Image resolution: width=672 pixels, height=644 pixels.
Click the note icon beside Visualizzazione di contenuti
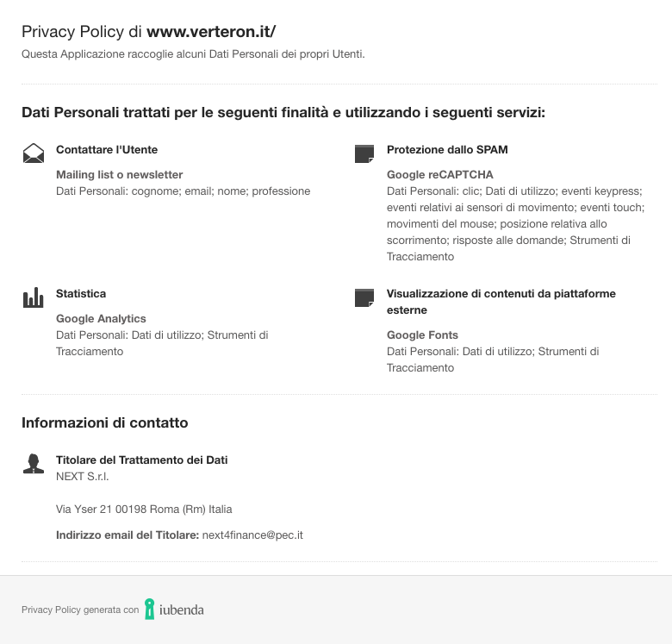point(364,297)
